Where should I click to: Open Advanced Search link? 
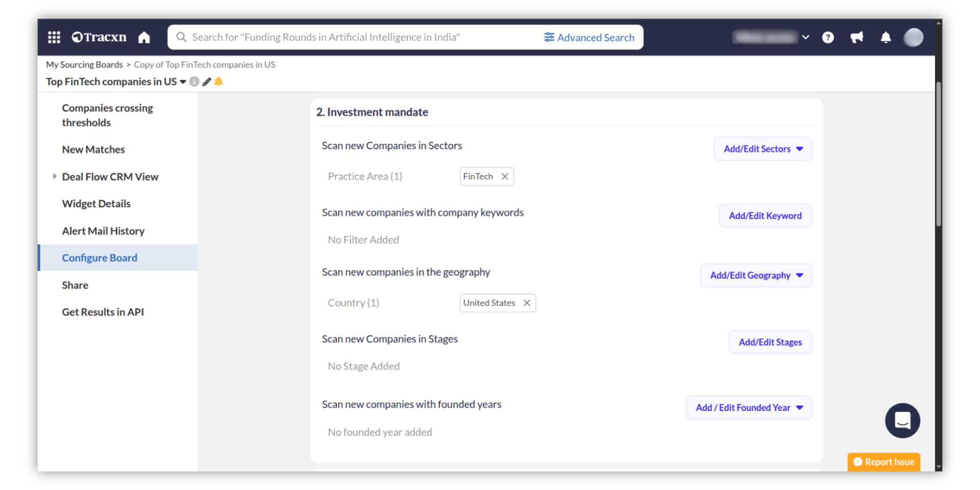(589, 37)
